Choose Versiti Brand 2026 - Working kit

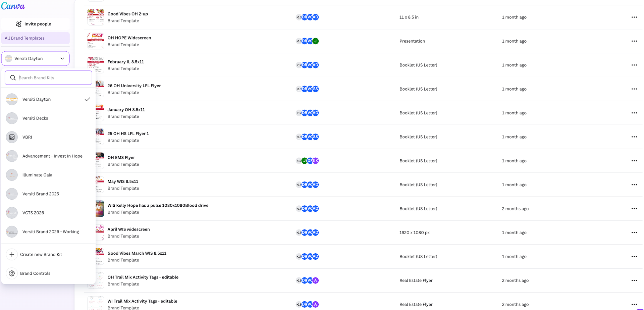pos(48,232)
